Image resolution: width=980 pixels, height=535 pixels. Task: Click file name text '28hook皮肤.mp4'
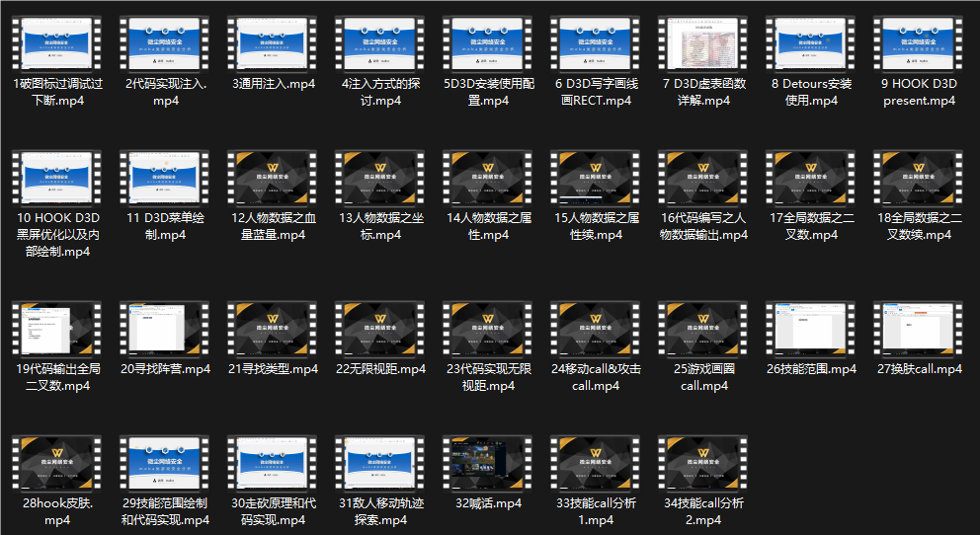[57, 512]
